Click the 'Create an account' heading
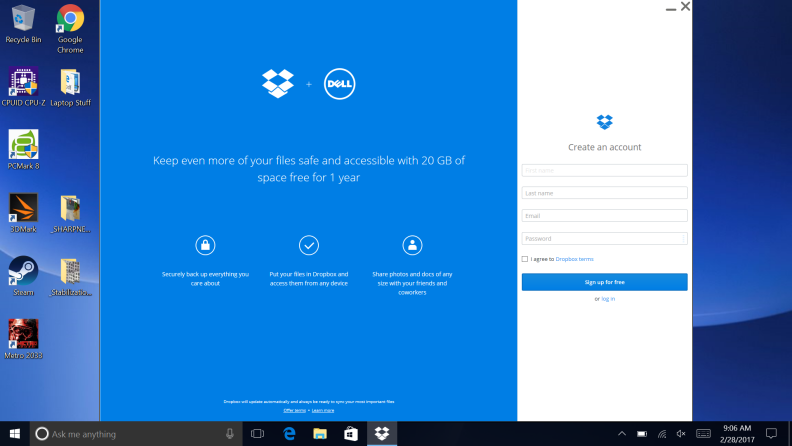Screen dimensions: 792x446 click(x=605, y=147)
